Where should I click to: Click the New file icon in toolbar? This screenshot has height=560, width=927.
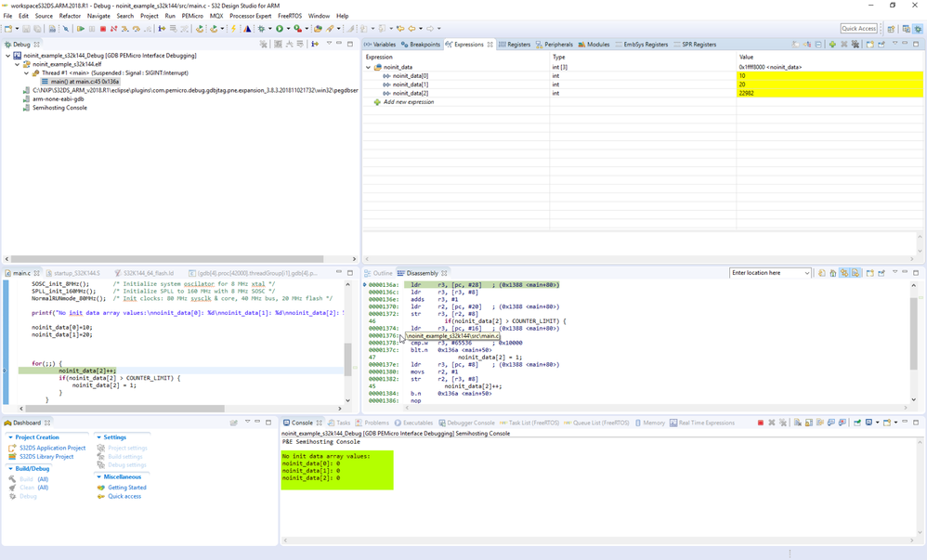point(7,29)
